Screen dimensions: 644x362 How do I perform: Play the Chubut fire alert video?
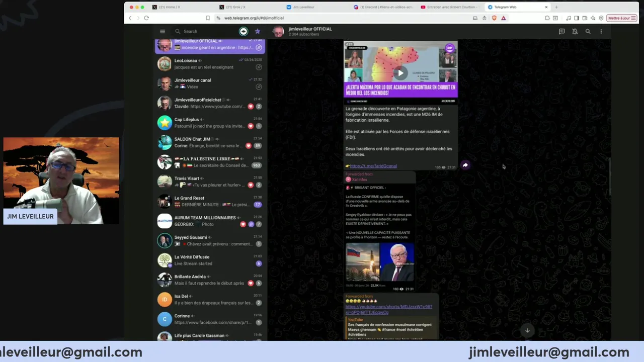pyautogui.click(x=400, y=73)
